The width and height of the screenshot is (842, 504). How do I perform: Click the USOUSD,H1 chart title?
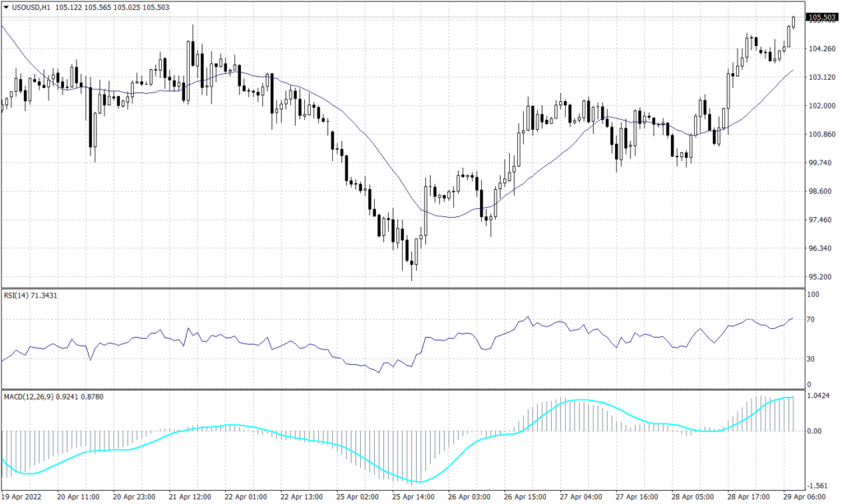tap(31, 7)
